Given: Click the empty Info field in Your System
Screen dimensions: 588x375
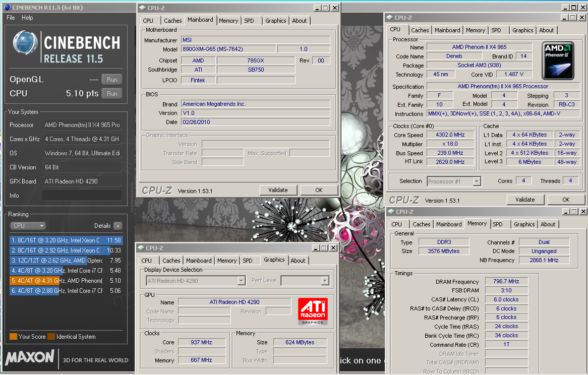Looking at the screenshot, I should [x=82, y=196].
